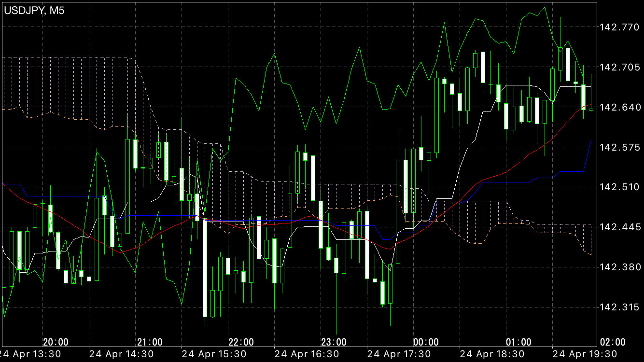Click price label 142.315
644x362 pixels.
click(619, 307)
